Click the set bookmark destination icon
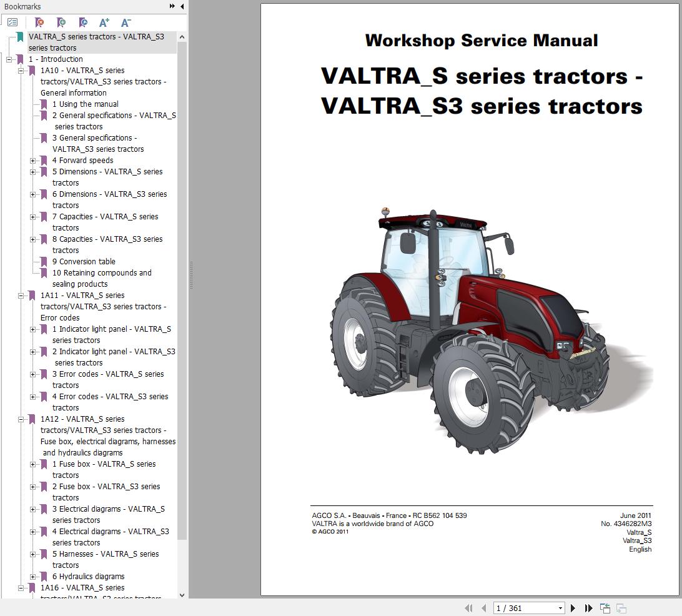682x616 pixels. tap(83, 22)
